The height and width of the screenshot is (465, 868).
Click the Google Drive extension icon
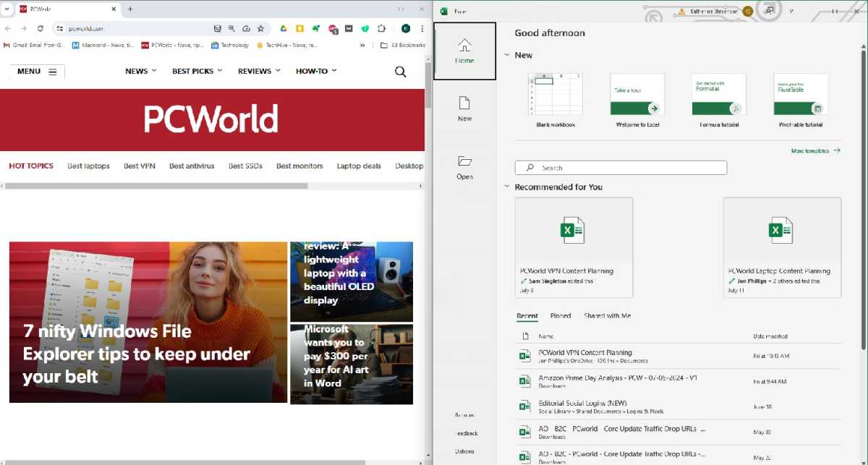coord(284,28)
